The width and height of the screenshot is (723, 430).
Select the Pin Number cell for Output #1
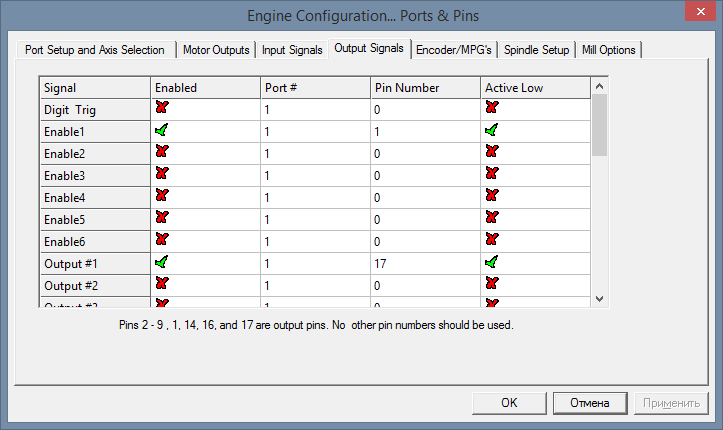[424, 263]
